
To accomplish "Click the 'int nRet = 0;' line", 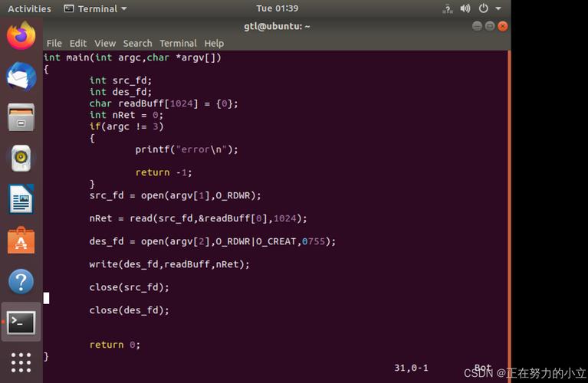I will pos(126,115).
